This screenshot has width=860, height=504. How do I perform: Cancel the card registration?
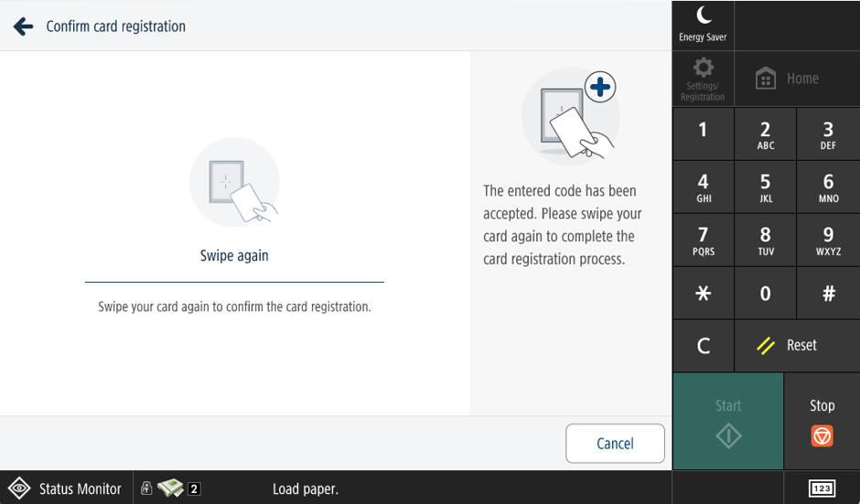point(615,443)
